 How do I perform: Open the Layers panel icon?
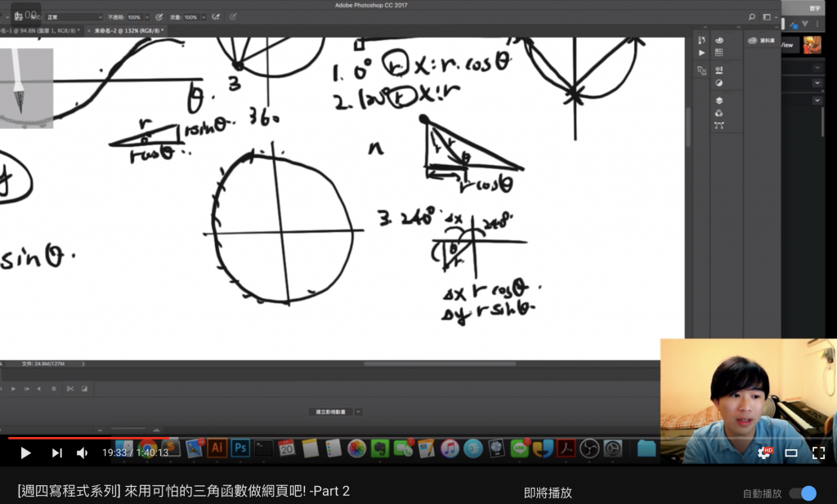pyautogui.click(x=719, y=100)
